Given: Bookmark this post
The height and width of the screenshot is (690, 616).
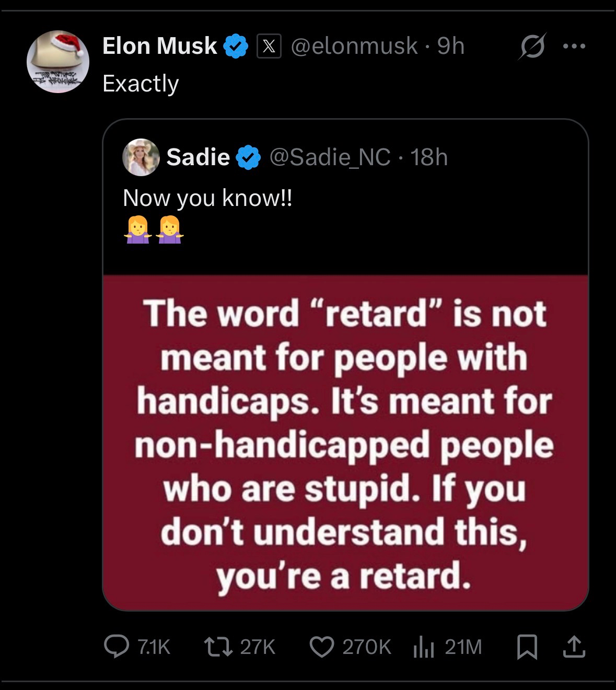Looking at the screenshot, I should [527, 647].
